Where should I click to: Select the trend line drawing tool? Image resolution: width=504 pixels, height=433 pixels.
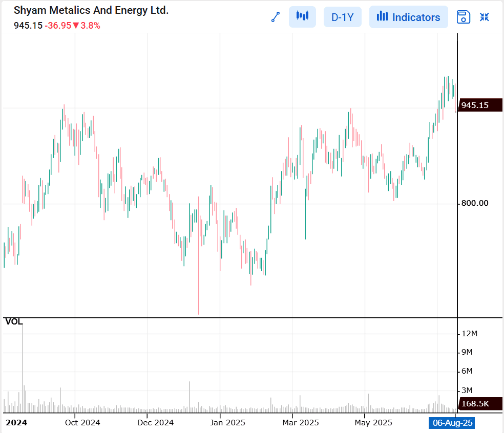pos(276,17)
